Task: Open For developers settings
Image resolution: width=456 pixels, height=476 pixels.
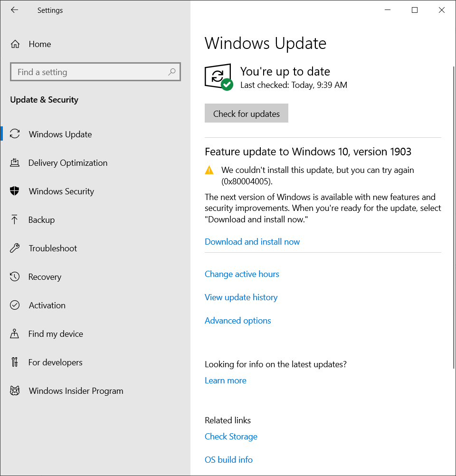Action: point(95,362)
